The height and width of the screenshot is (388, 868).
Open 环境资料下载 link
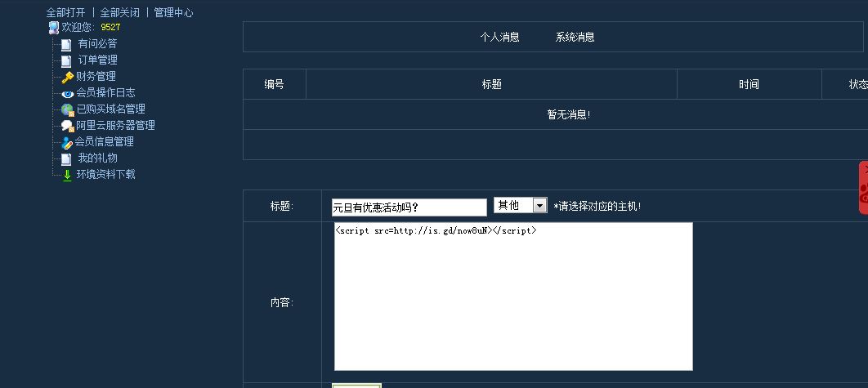pyautogui.click(x=105, y=174)
